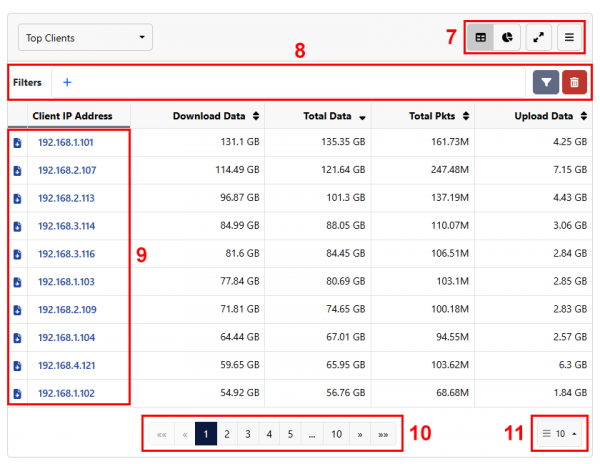Viewport: 600px width, 464px height.
Task: Add a new filter with plus icon
Action: click(67, 82)
